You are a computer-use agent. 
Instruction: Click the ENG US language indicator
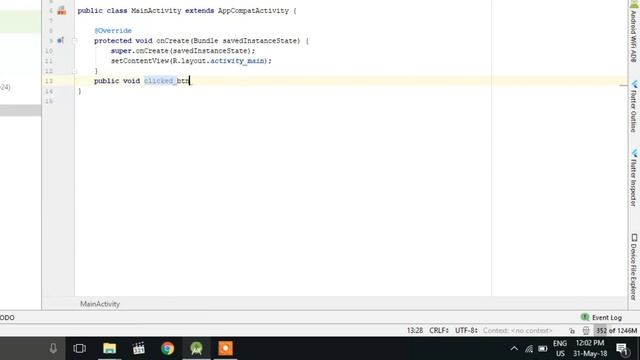click(x=560, y=348)
